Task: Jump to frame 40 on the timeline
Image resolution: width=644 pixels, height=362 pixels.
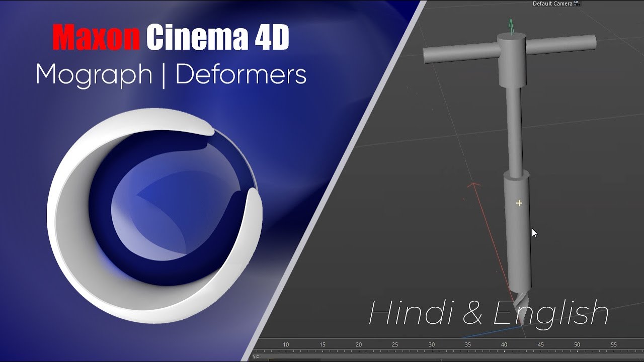Action: point(504,345)
